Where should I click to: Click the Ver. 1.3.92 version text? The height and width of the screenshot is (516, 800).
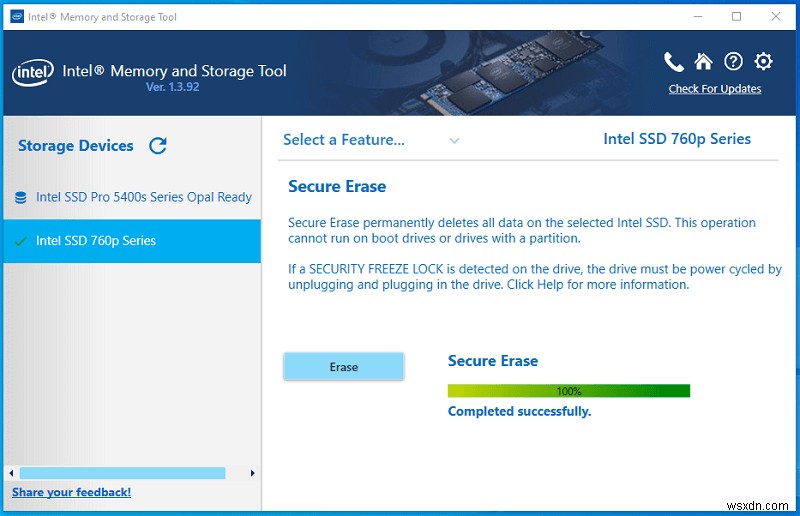click(172, 87)
